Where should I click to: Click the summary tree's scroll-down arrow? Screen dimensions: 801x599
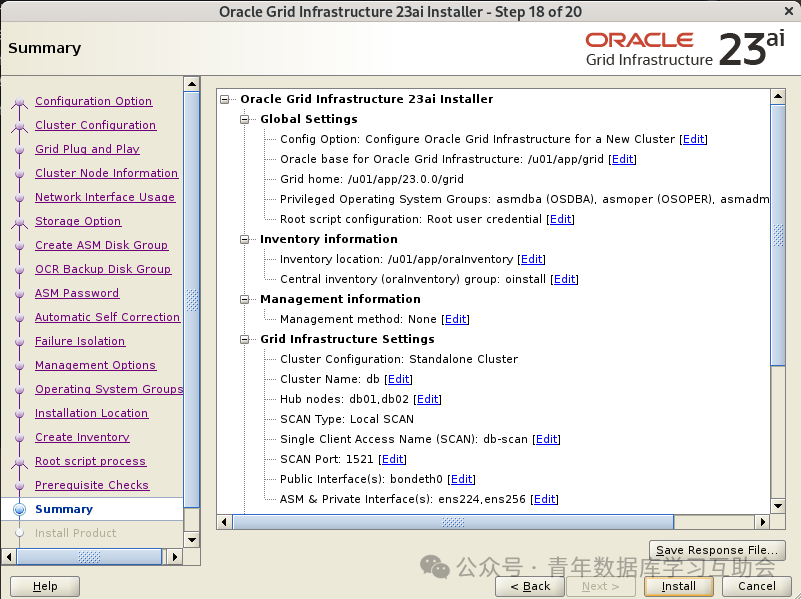tap(778, 506)
